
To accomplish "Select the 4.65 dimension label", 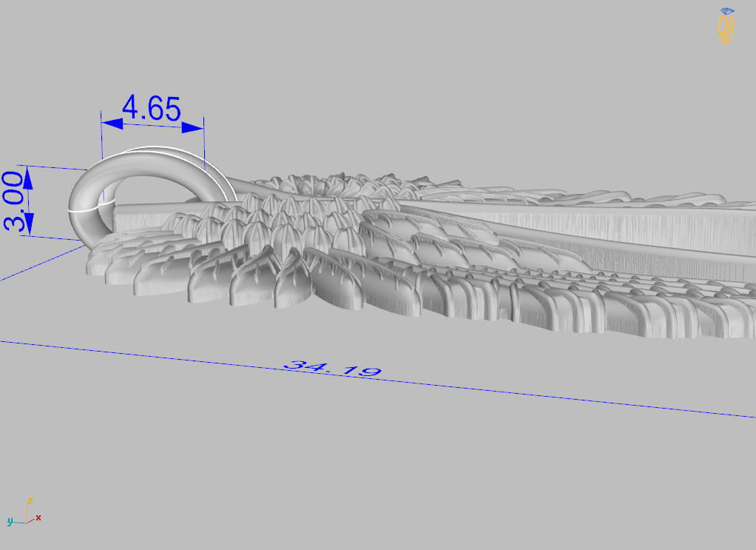I will coord(152,108).
